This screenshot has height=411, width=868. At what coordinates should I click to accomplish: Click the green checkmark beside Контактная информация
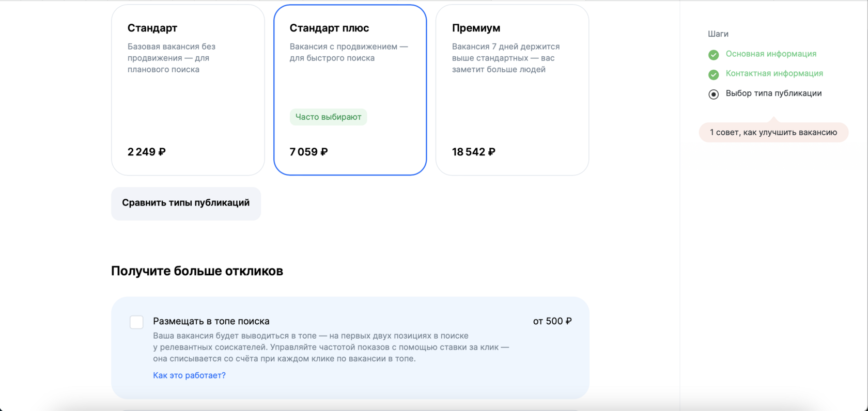714,74
